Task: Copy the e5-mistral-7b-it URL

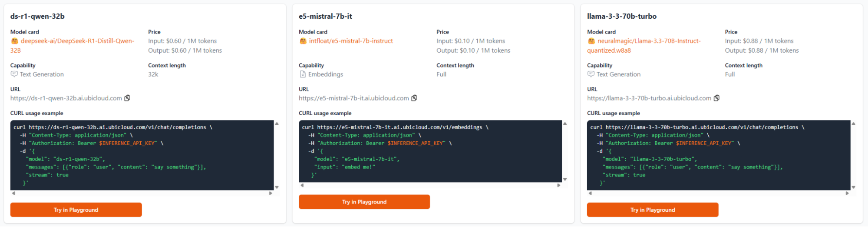Action: pos(414,98)
